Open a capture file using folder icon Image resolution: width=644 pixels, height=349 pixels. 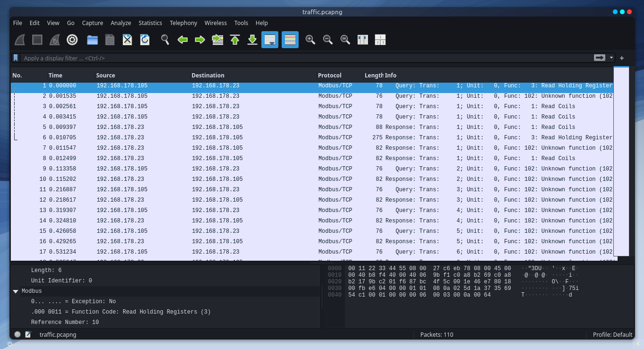(92, 40)
